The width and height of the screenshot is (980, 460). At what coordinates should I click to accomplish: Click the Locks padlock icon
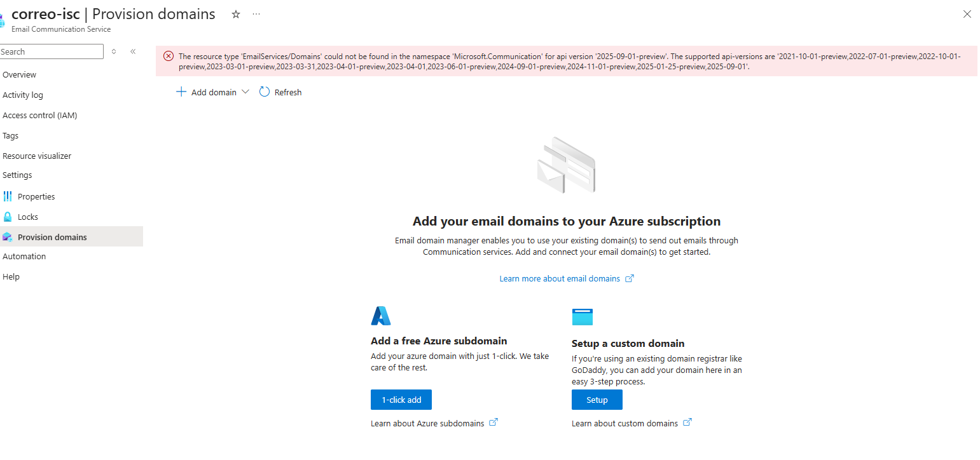[x=8, y=217]
